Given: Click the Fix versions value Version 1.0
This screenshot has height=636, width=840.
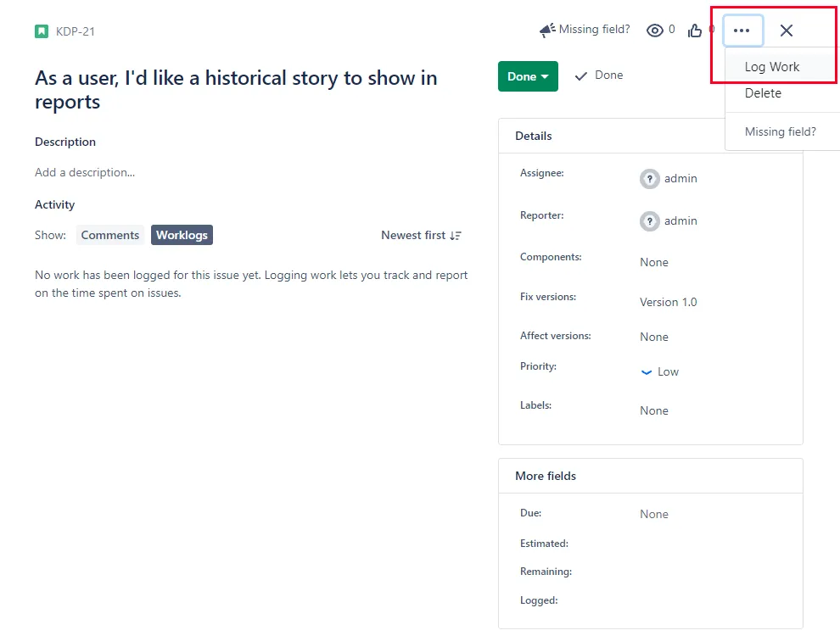Looking at the screenshot, I should point(668,303).
